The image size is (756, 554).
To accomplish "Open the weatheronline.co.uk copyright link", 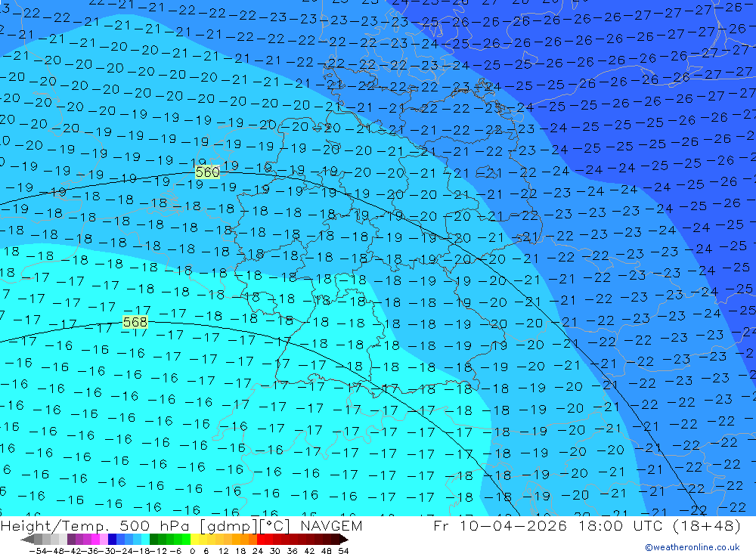I will 692,547.
